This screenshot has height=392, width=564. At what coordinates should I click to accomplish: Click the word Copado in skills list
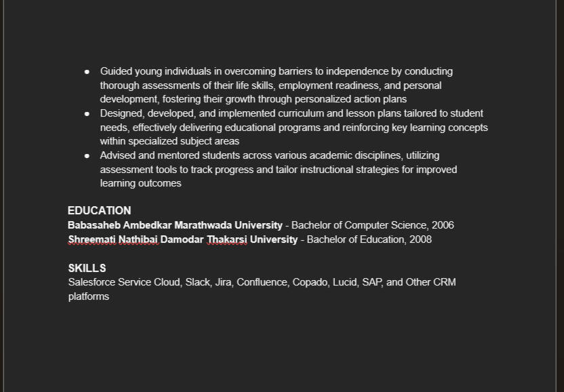click(x=309, y=282)
